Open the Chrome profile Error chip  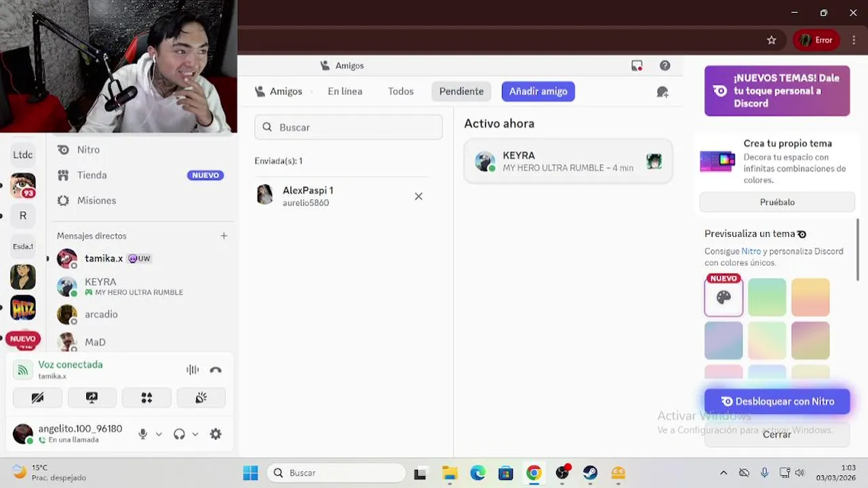coord(816,40)
